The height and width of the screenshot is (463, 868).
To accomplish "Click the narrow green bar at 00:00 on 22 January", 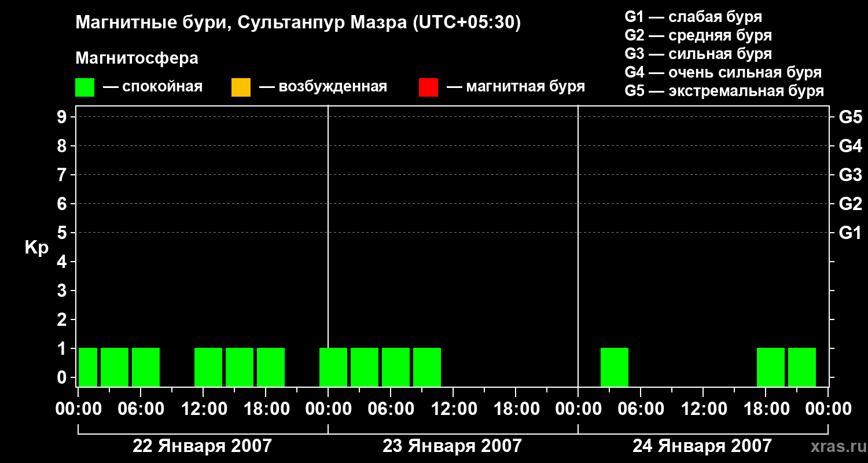I will [88, 367].
